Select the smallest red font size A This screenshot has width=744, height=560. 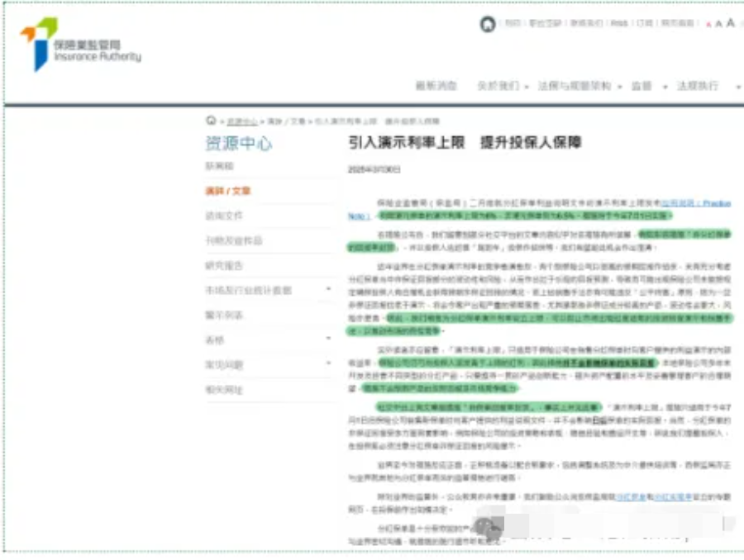click(708, 25)
